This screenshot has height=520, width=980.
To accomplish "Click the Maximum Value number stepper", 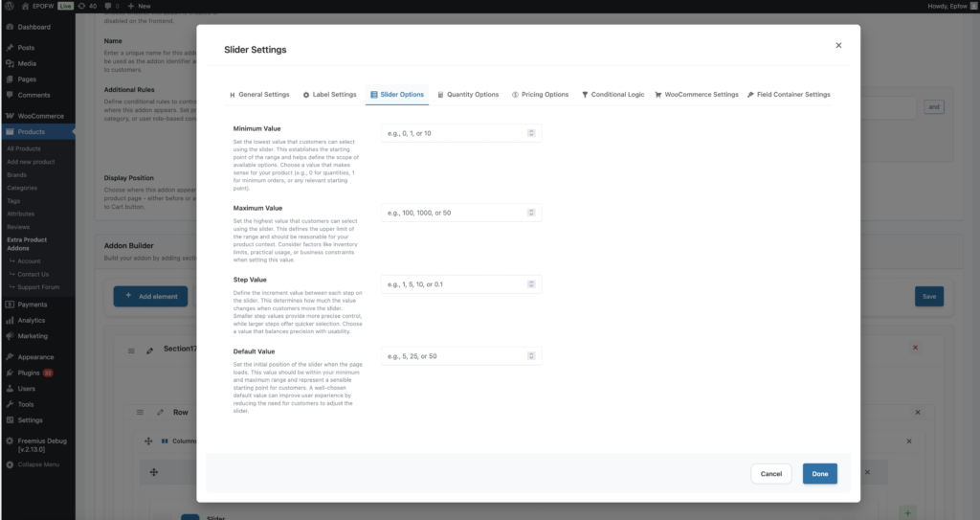I will click(531, 213).
